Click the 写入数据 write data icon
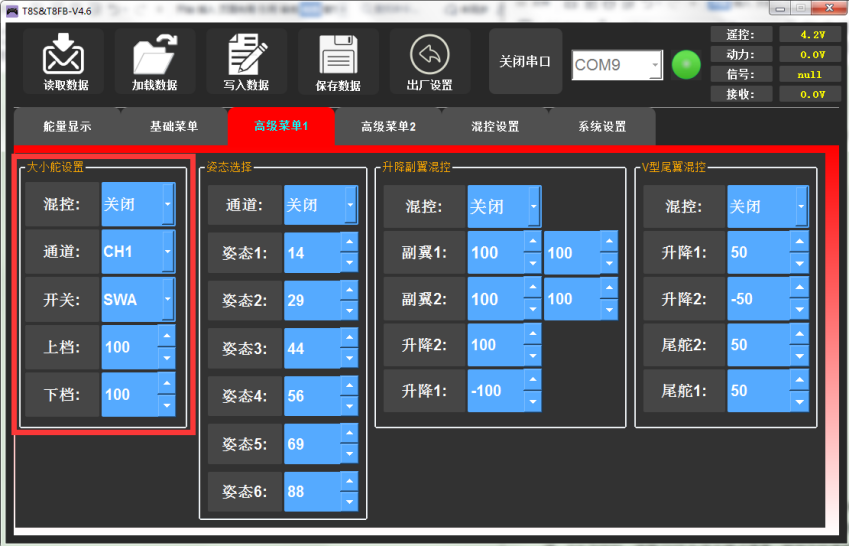This screenshot has width=849, height=546. [x=246, y=54]
